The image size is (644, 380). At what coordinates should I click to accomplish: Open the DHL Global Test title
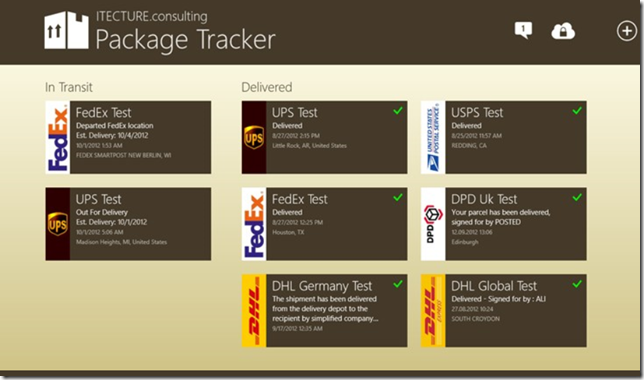(x=494, y=286)
